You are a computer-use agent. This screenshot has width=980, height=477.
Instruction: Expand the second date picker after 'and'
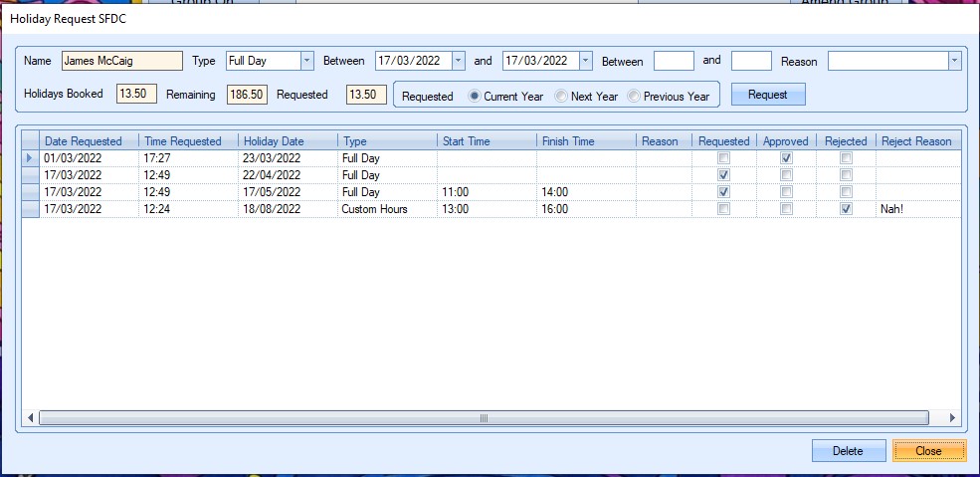[x=585, y=61]
